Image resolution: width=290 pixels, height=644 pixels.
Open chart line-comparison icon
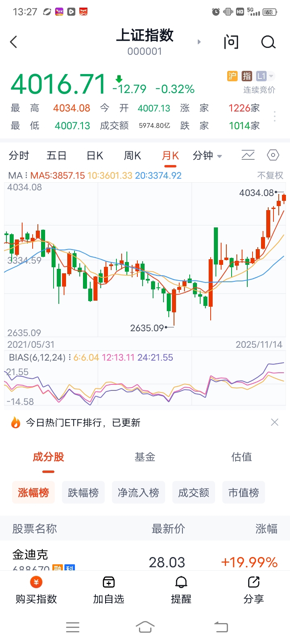[x=248, y=155]
